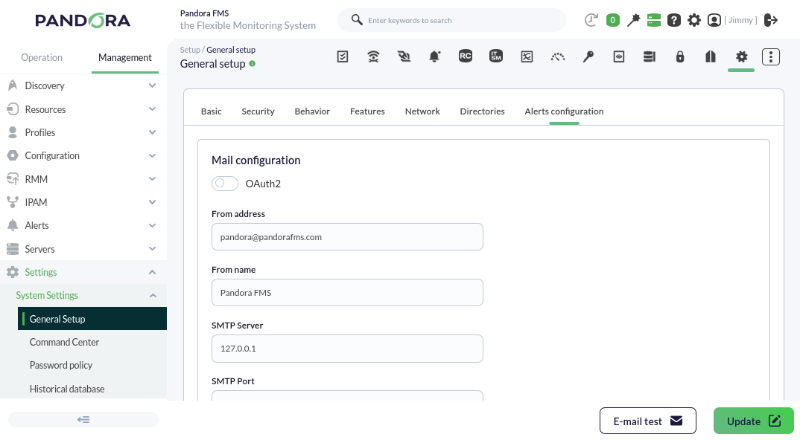Open the Network tab
This screenshot has height=440, width=800.
coord(422,111)
